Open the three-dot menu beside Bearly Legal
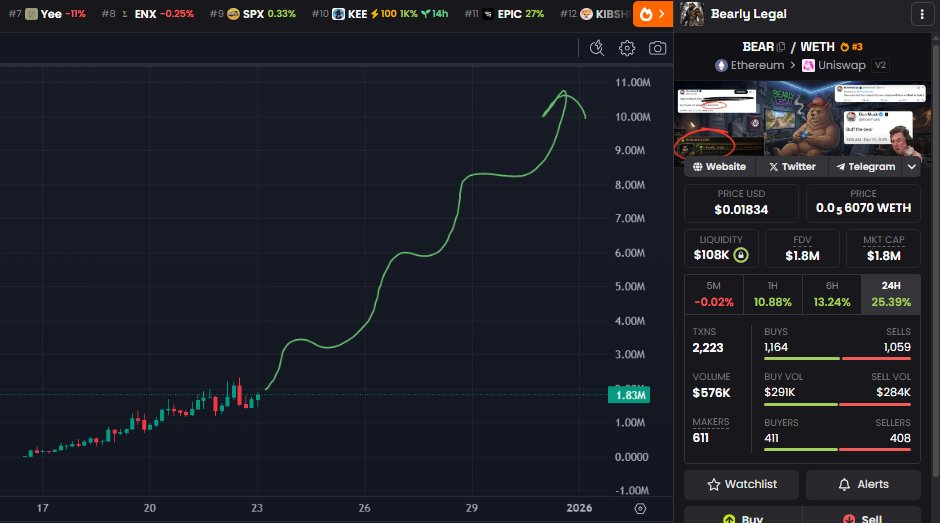The image size is (940, 523). [922, 14]
